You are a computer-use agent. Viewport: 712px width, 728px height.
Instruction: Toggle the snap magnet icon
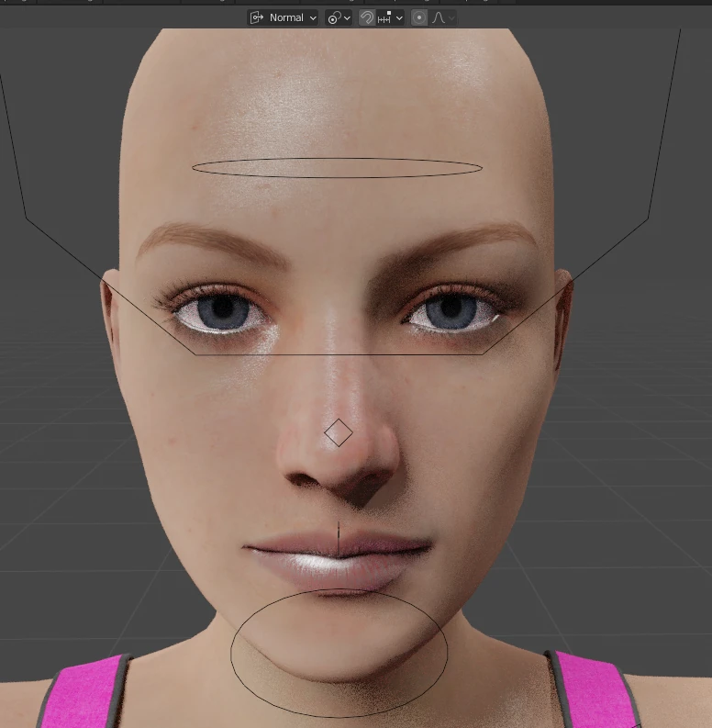367,18
